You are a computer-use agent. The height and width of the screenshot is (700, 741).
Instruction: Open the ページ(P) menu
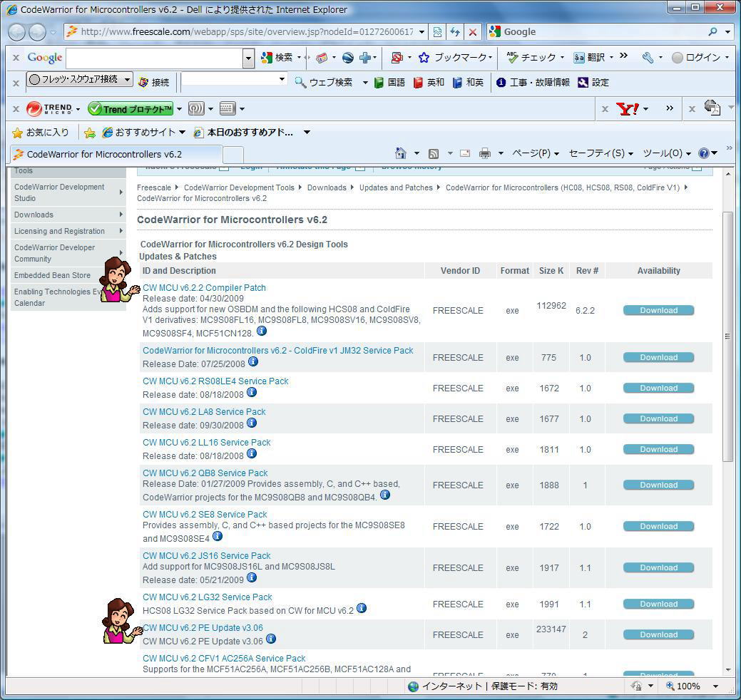[x=536, y=153]
